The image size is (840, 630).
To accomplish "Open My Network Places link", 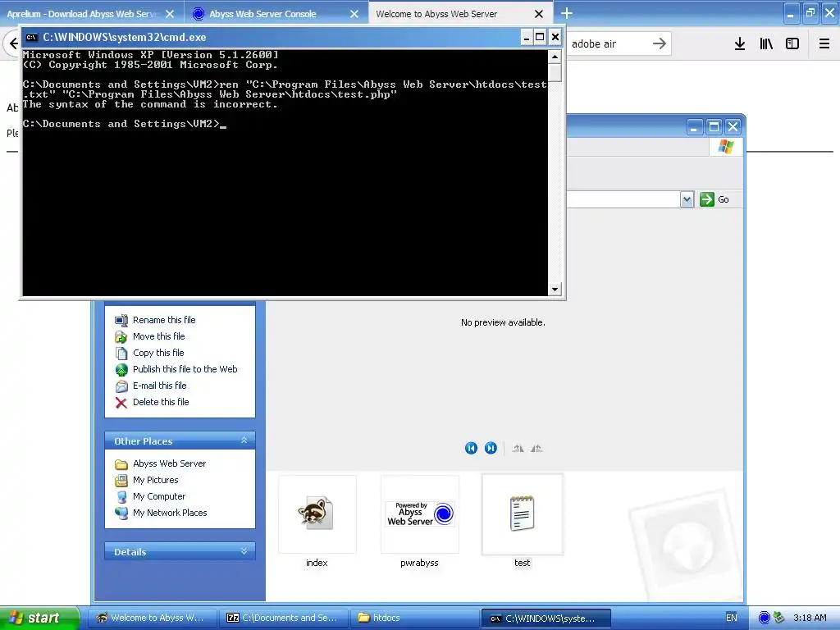I will point(170,513).
